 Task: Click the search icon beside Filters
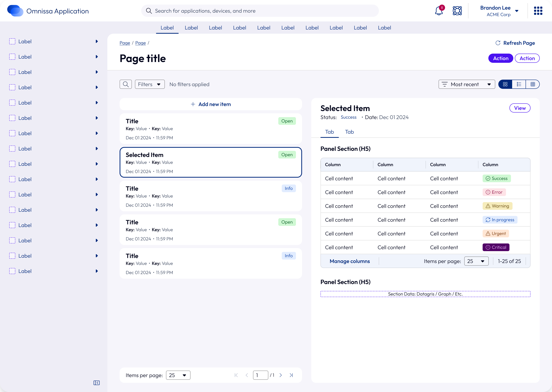point(126,84)
